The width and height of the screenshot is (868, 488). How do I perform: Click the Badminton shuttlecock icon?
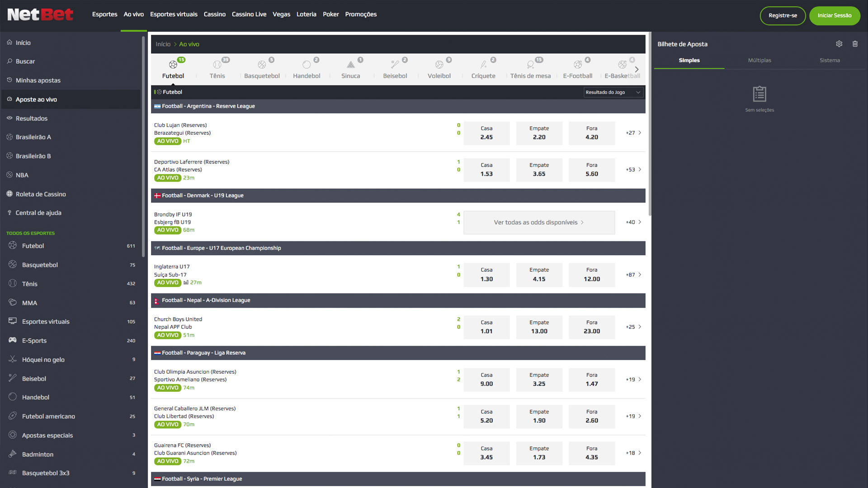coord(13,454)
